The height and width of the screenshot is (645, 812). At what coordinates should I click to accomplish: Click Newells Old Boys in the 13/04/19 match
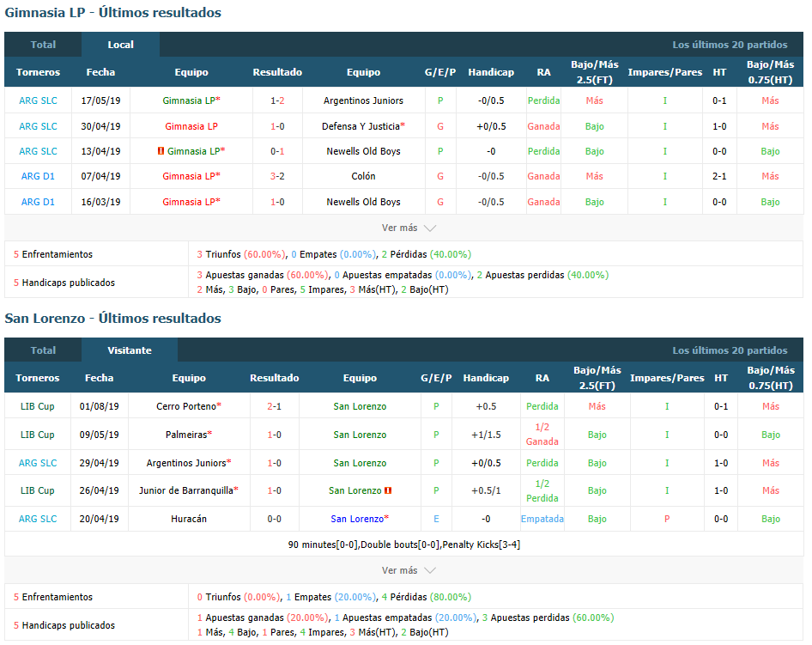(x=363, y=151)
